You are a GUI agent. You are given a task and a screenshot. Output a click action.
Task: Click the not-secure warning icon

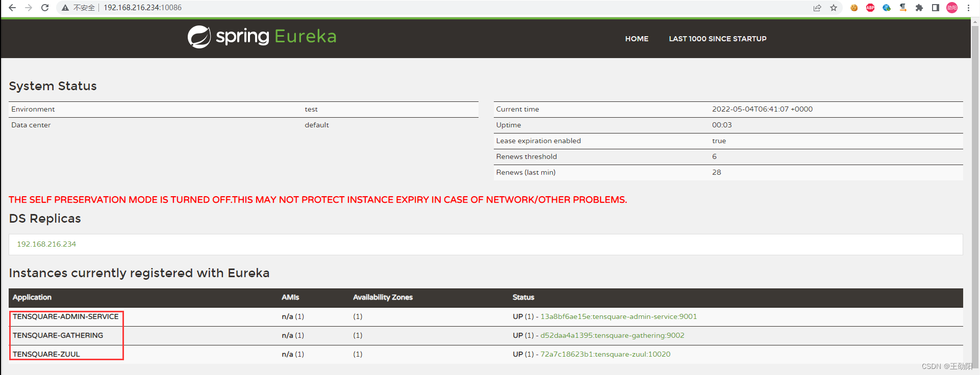(65, 8)
